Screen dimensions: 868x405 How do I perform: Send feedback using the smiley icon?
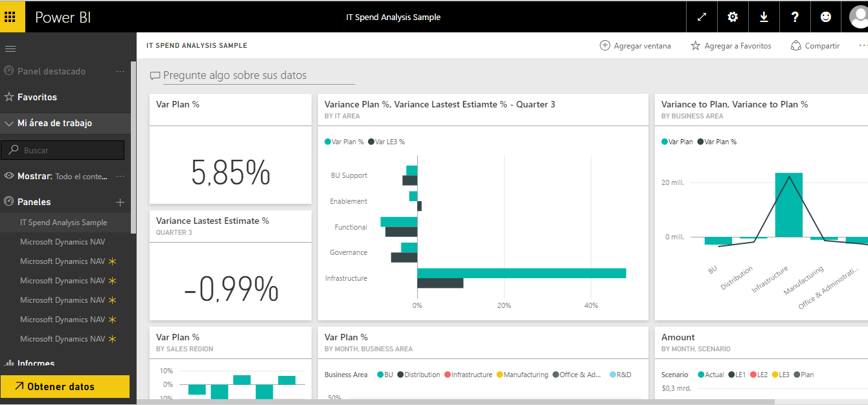coord(826,16)
